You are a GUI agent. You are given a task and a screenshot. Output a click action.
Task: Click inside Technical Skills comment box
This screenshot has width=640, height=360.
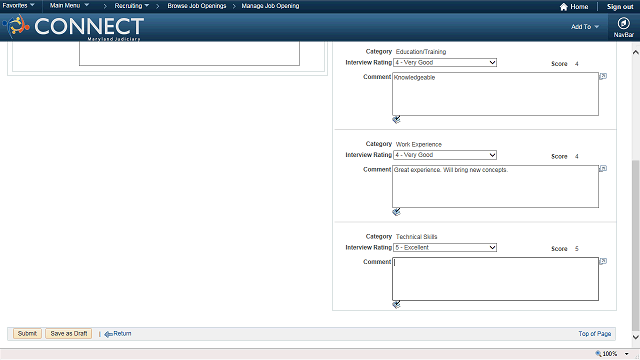[x=496, y=279]
